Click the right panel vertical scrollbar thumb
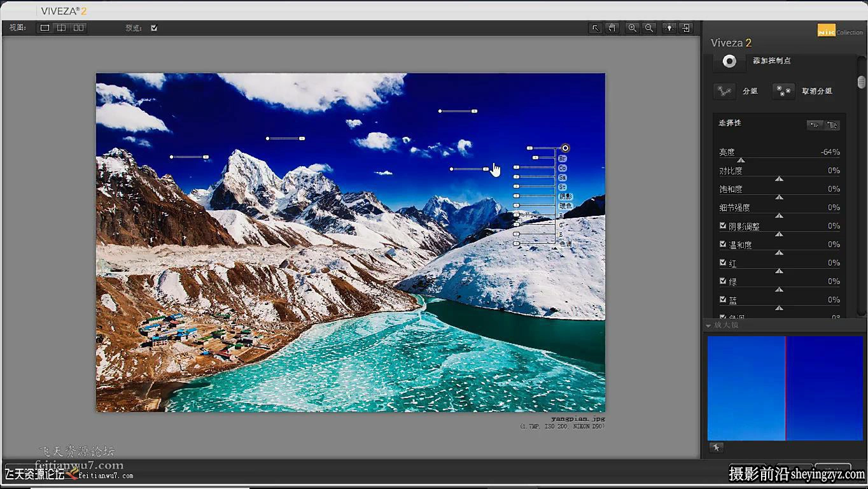Screen dimensions: 868x489 [862, 82]
